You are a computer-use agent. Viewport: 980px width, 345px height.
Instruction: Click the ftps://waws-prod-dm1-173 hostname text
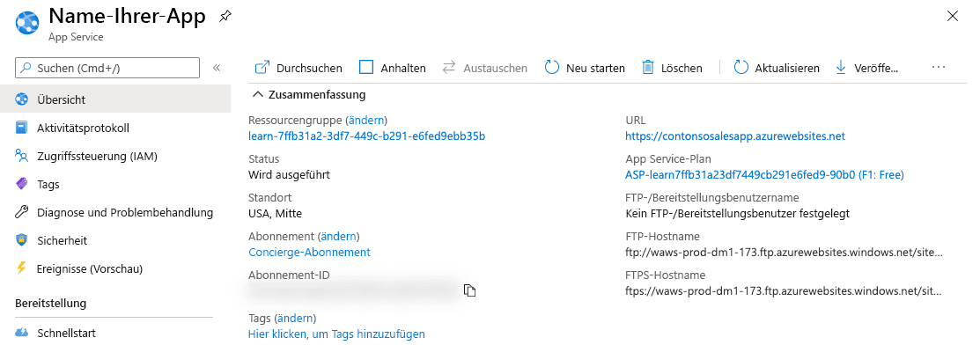784,290
